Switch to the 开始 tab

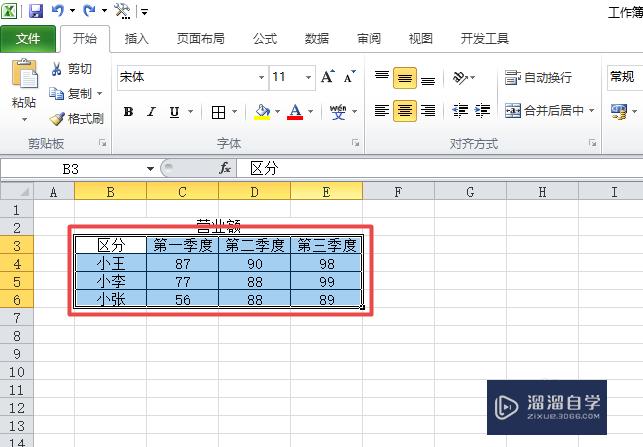tap(85, 39)
